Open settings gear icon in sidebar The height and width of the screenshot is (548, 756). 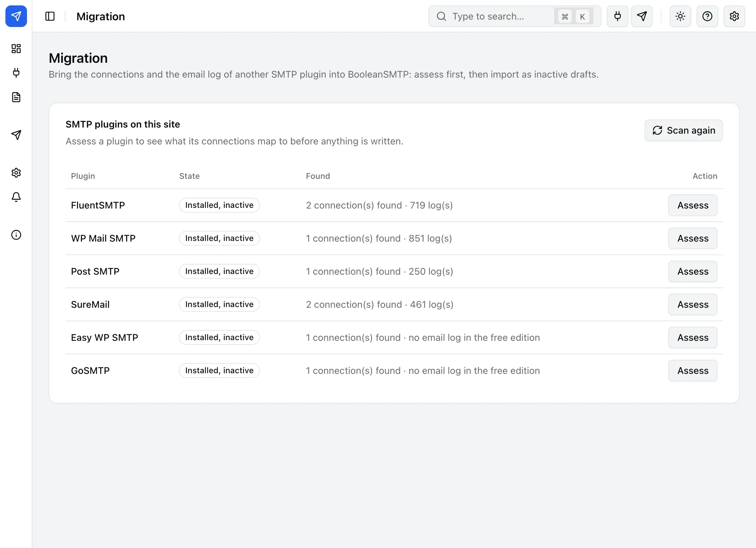click(16, 173)
